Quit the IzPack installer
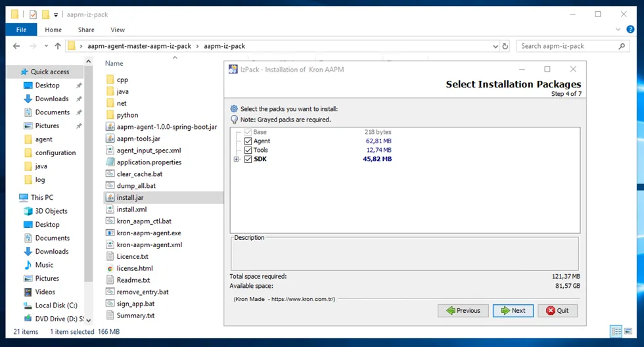 coord(557,310)
